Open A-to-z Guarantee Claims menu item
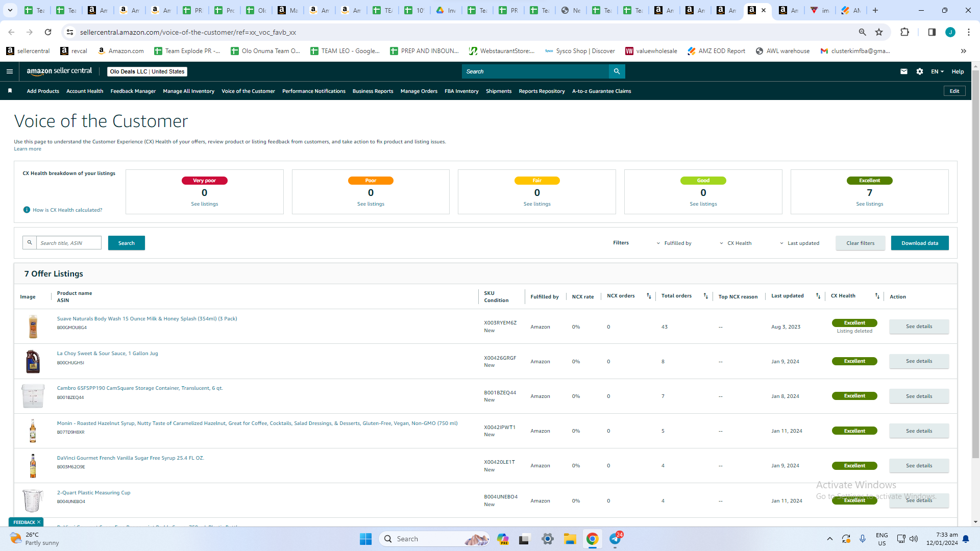980x551 pixels. pos(601,91)
